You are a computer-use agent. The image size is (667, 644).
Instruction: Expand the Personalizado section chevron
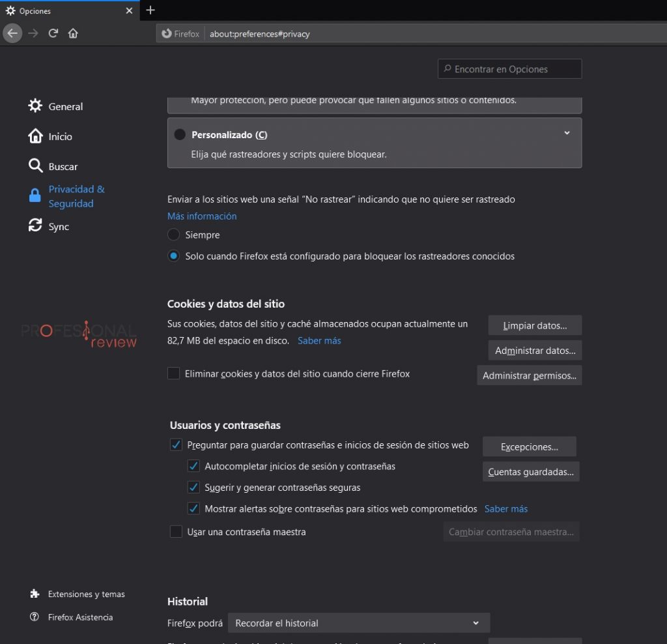[567, 133]
